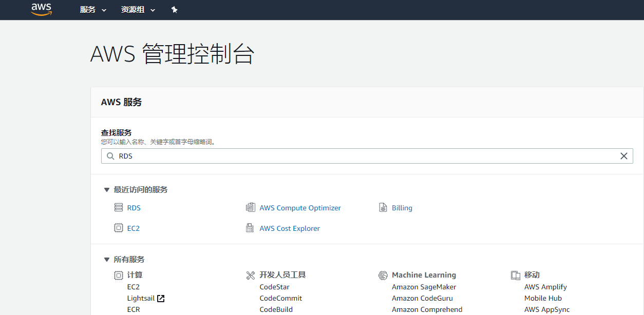This screenshot has width=644, height=315.
Task: Collapse the 所有服务 section
Action: tap(107, 260)
